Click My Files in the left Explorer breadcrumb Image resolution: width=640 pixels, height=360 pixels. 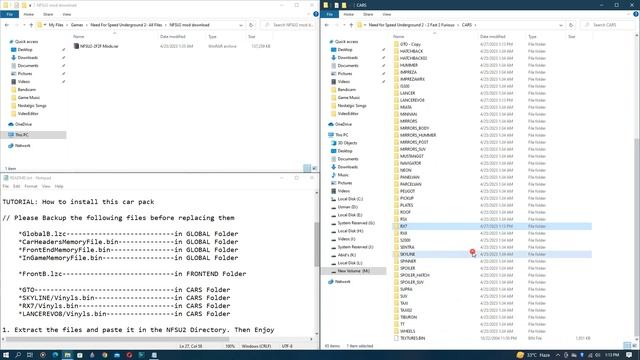click(56, 25)
